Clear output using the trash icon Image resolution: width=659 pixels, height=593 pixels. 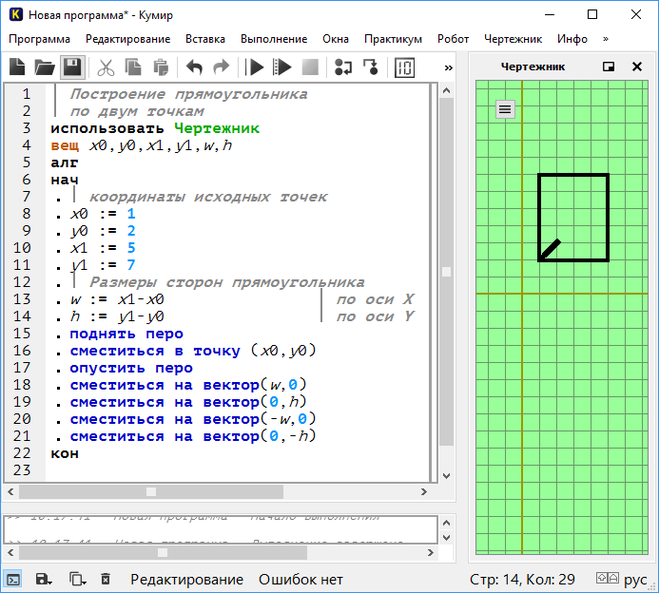106,579
